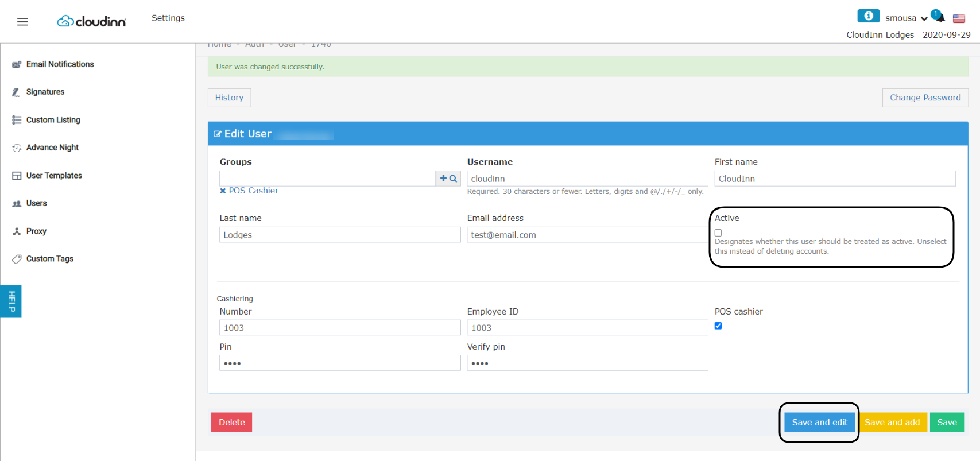The height and width of the screenshot is (461, 980).
Task: Click the add-and-search groups icon button
Action: tap(448, 179)
